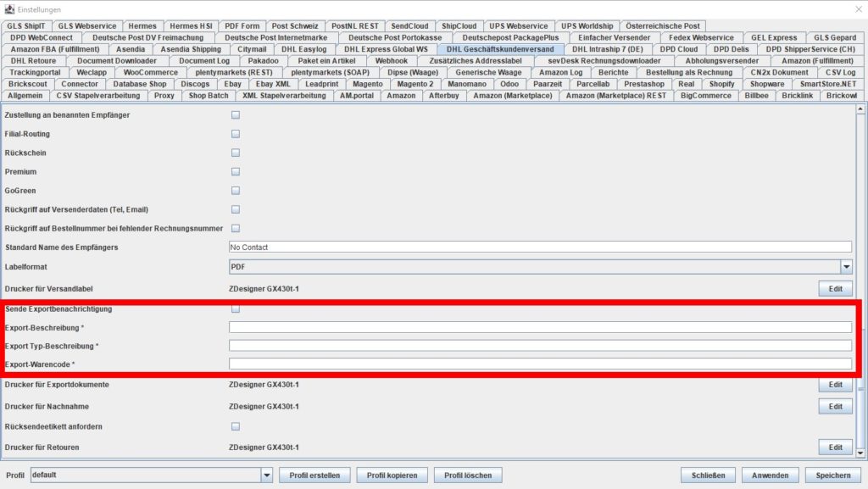Edit the Drucker für Retouren printer
The height and width of the screenshot is (489, 868).
pyautogui.click(x=835, y=447)
